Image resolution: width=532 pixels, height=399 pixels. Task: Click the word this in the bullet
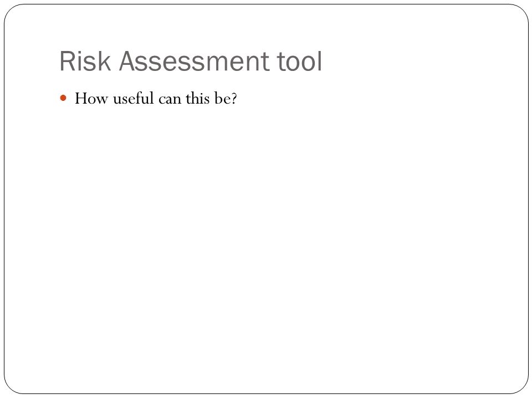point(197,99)
